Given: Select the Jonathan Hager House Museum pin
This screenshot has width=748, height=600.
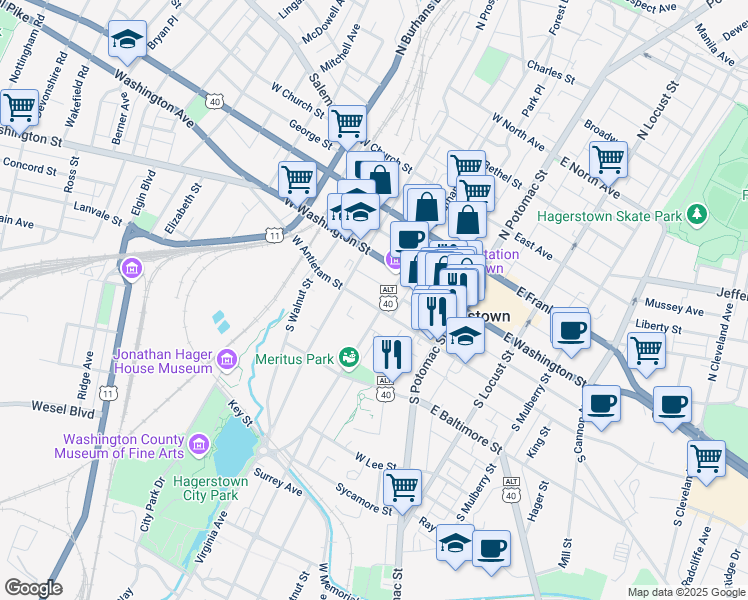Looking at the screenshot, I should click(227, 361).
